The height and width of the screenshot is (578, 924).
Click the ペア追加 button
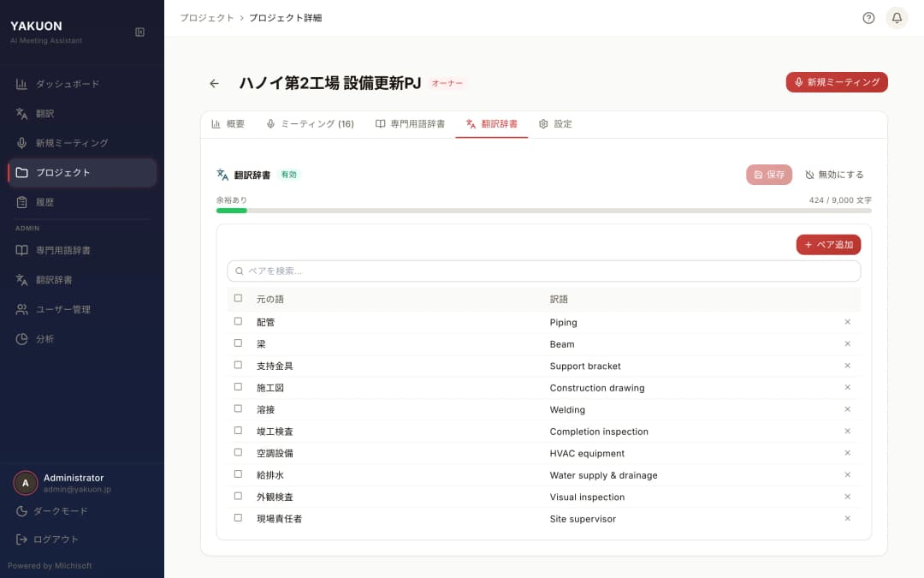pyautogui.click(x=828, y=245)
